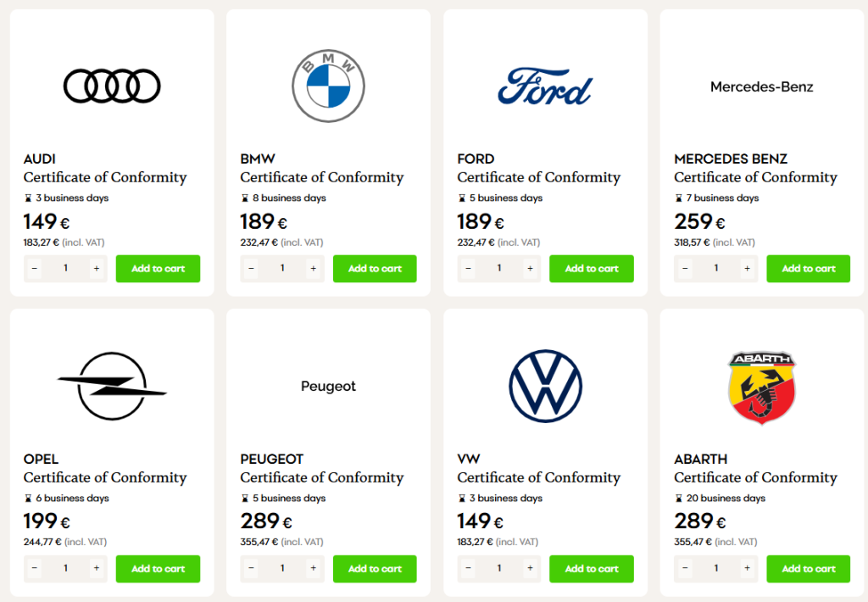
Task: Click the Opel lightning bolt logo
Action: coord(112,386)
